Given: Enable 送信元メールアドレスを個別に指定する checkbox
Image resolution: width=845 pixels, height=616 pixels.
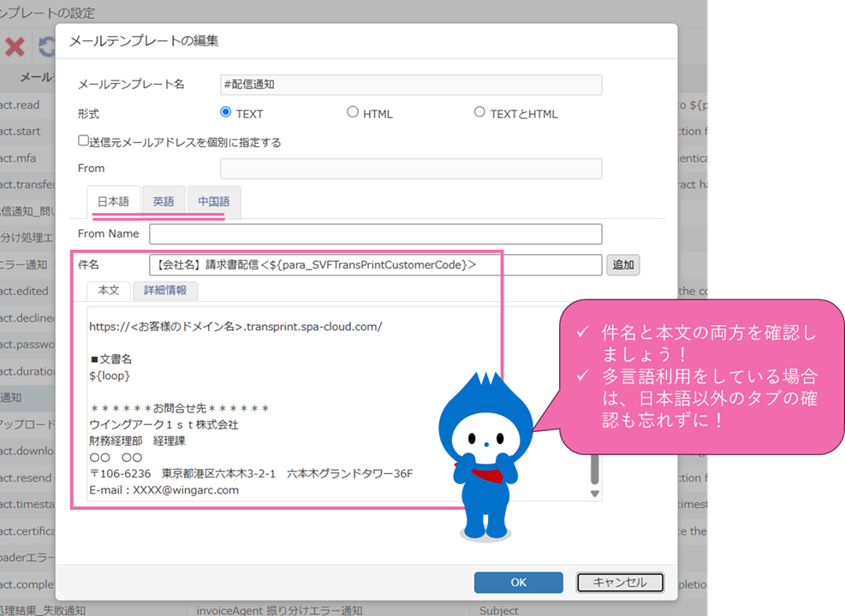Looking at the screenshot, I should coord(84,141).
